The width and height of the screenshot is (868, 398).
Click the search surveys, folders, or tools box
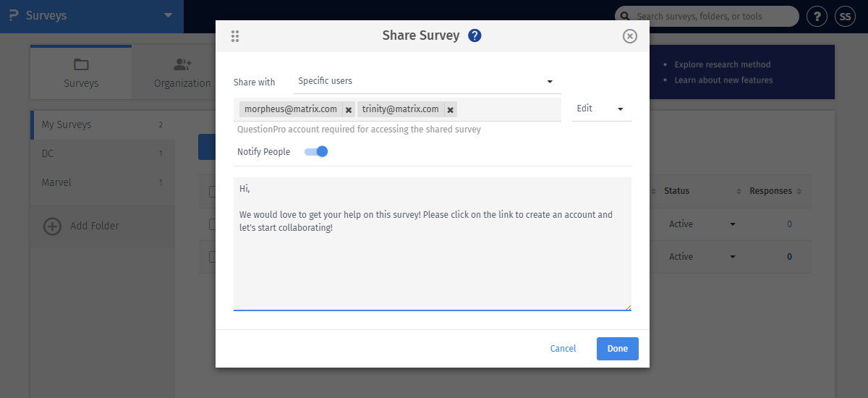tap(706, 16)
